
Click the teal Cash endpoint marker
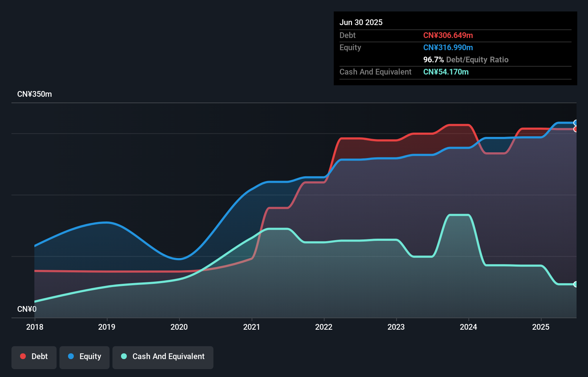576,284
